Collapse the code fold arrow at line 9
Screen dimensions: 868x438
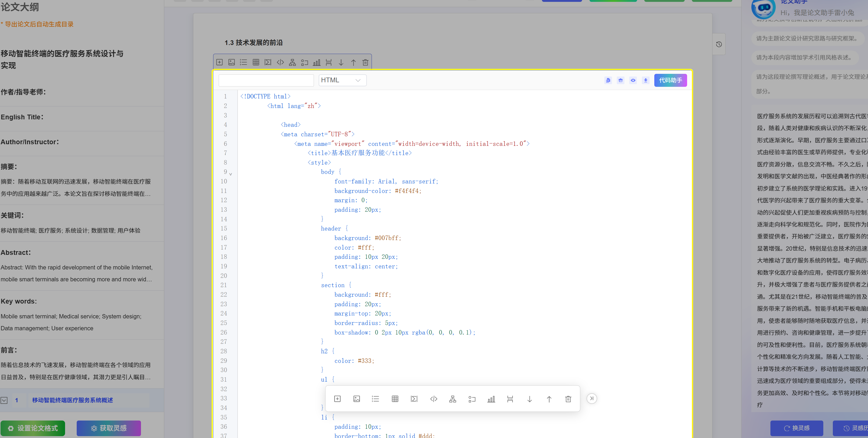[x=230, y=174]
